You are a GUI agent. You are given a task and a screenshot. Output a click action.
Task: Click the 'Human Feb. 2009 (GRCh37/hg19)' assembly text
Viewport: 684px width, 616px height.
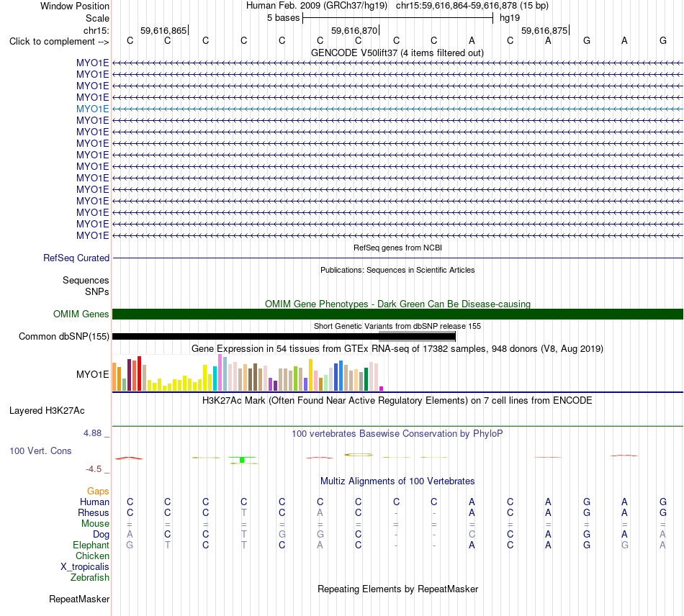[x=317, y=6]
